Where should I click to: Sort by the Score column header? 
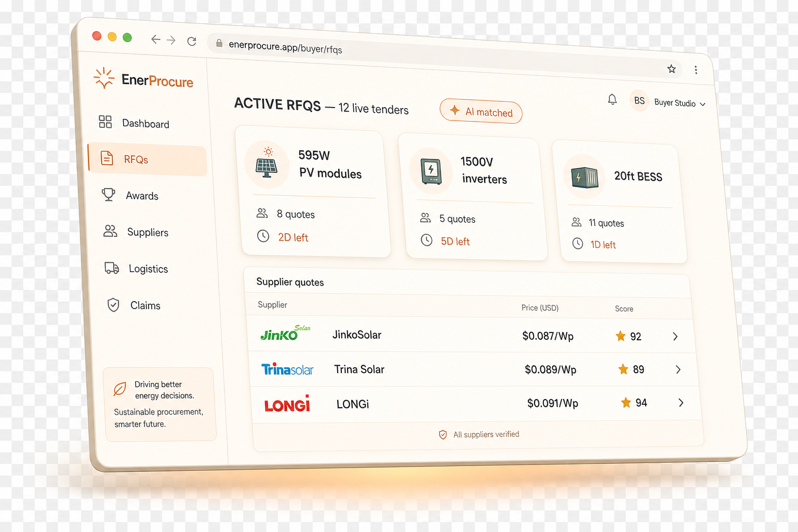pos(624,309)
